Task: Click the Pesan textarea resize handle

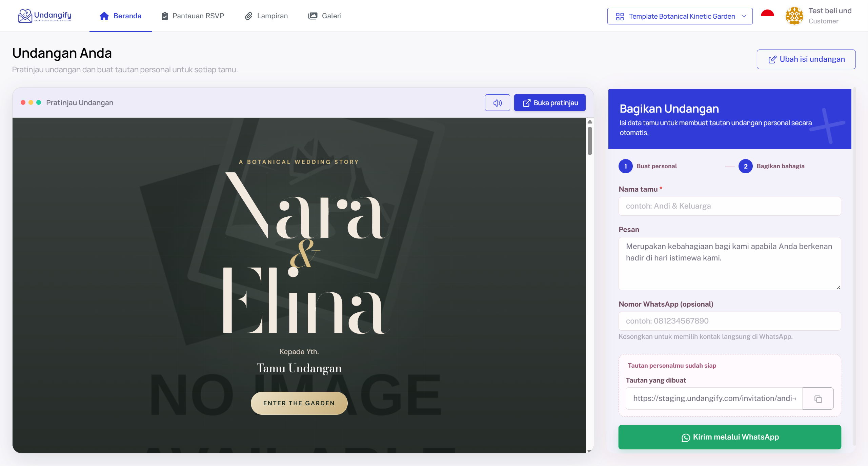Action: 838,288
